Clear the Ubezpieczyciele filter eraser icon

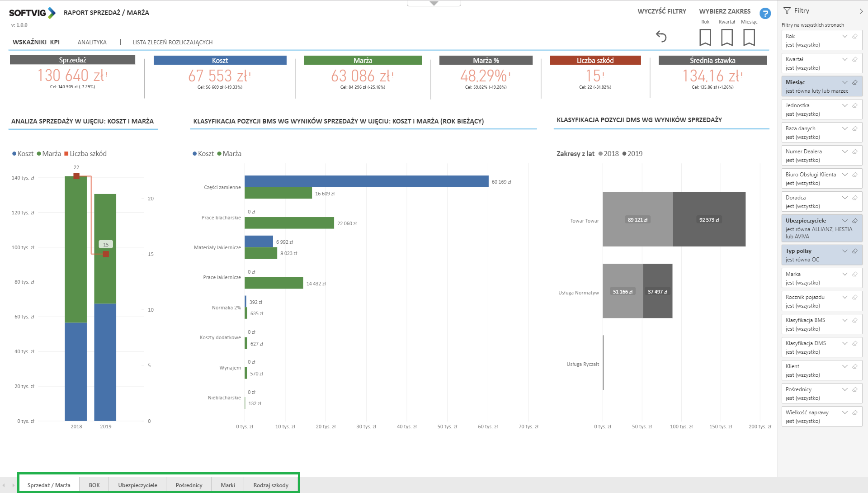click(854, 221)
